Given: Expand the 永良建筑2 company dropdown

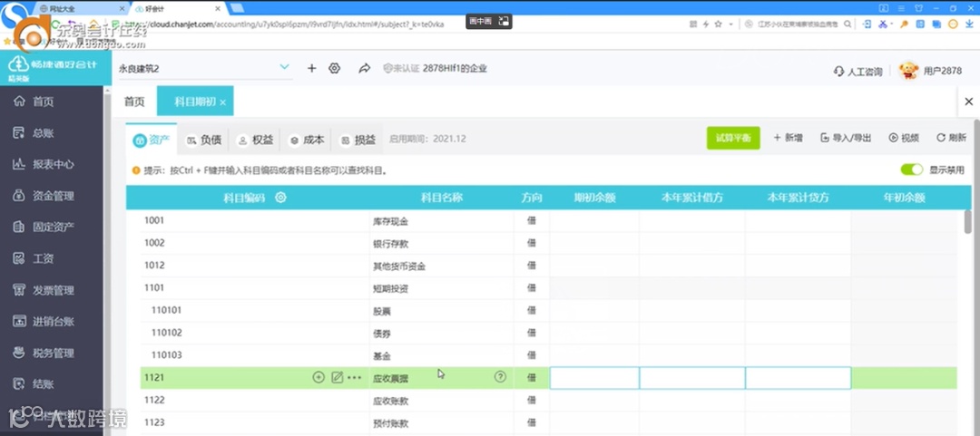Looking at the screenshot, I should pyautogui.click(x=284, y=67).
